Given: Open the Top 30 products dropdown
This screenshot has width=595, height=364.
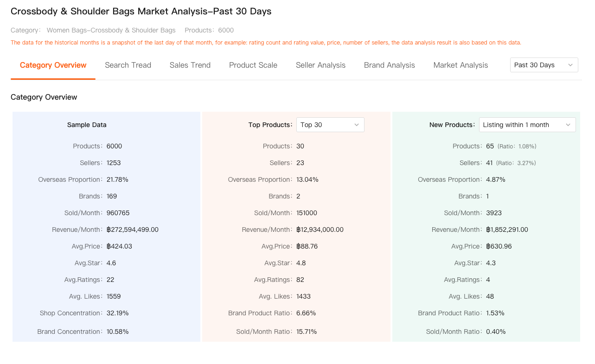Looking at the screenshot, I should pyautogui.click(x=330, y=125).
